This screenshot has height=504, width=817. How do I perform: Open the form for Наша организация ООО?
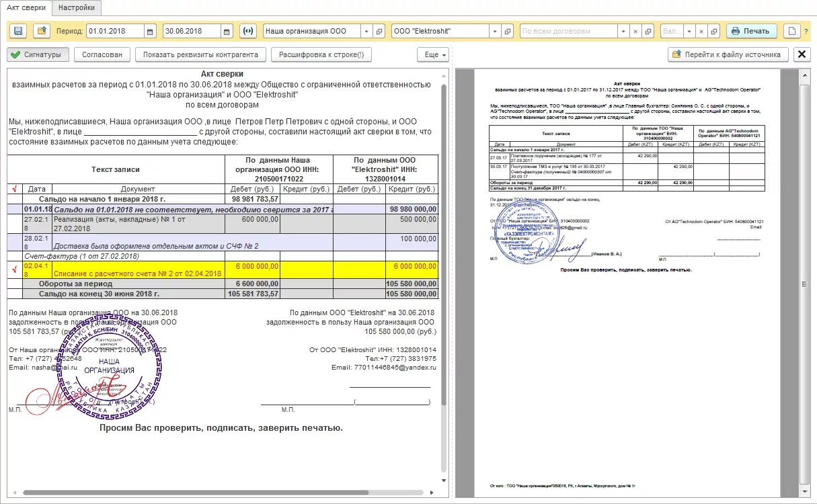379,31
